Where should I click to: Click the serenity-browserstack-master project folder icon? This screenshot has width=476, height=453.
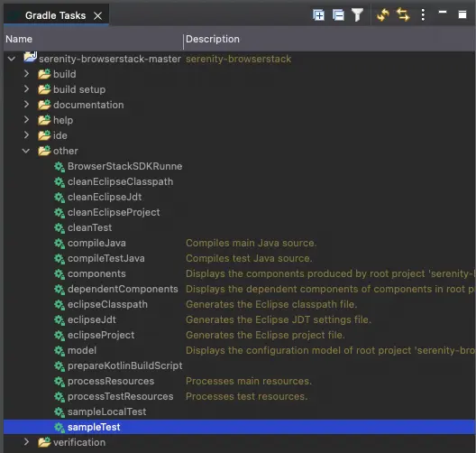(x=31, y=57)
